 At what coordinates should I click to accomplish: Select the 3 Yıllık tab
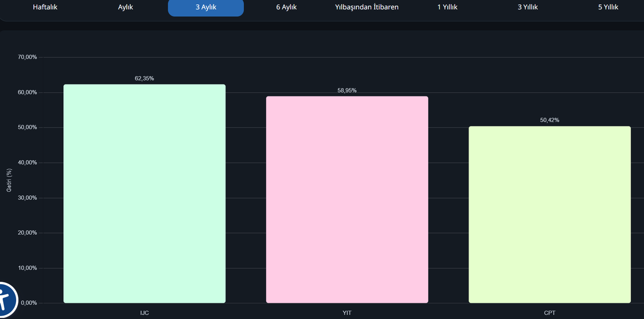pos(528,8)
